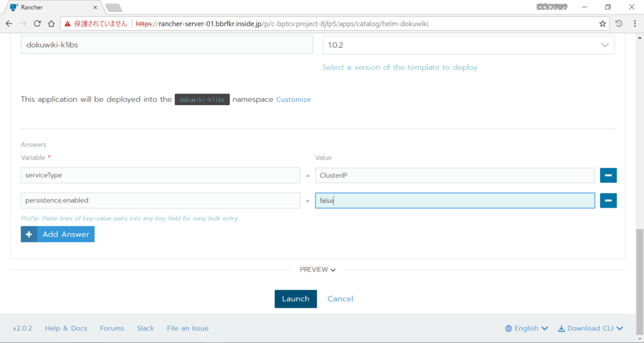Edit the ClusterIP value field
644x343 pixels.
(455, 176)
